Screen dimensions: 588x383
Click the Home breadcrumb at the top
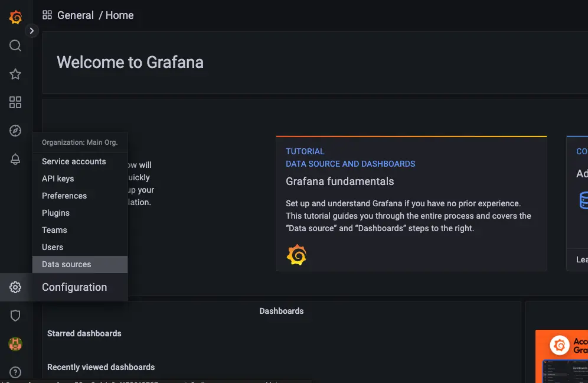(120, 15)
